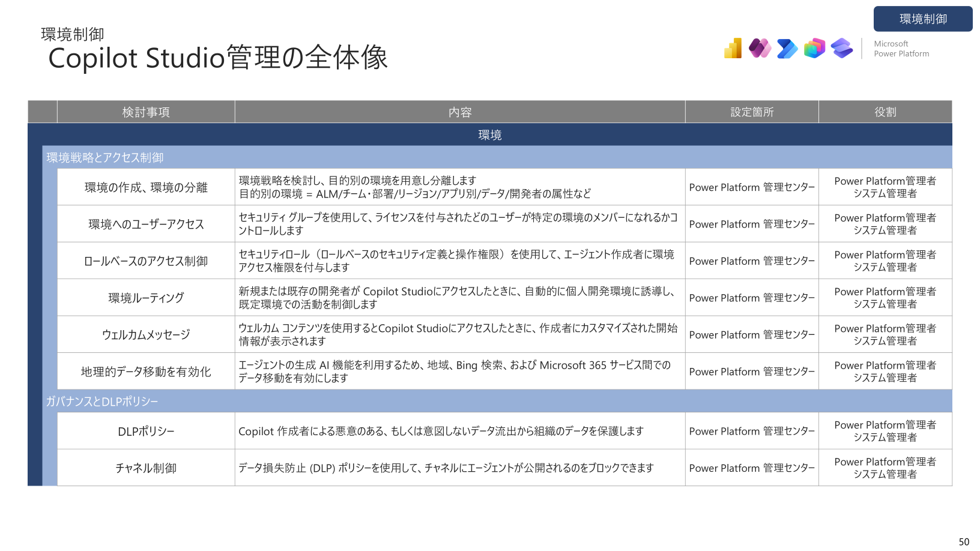Click 管理センター cell in 環境ルーティング row
The height and width of the screenshot is (551, 980).
[752, 298]
